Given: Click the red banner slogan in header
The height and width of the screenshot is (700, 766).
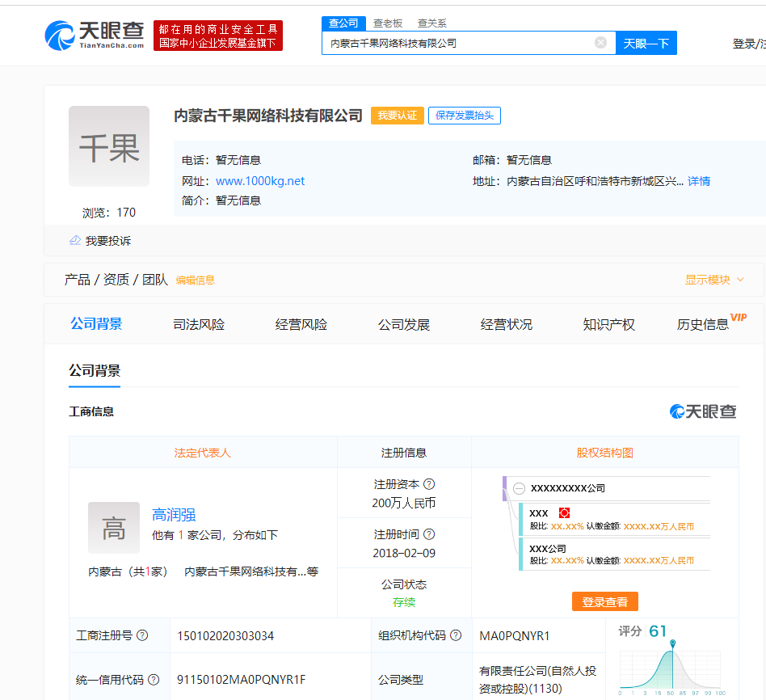Looking at the screenshot, I should (218, 36).
